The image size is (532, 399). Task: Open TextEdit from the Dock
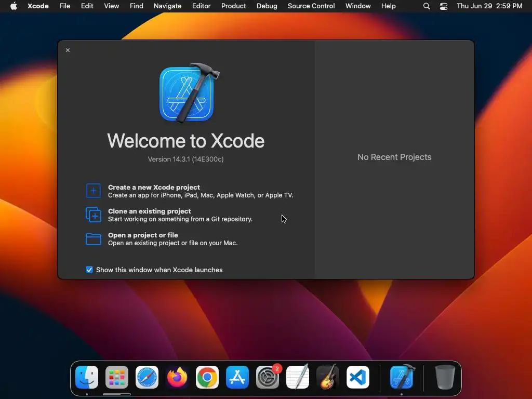click(x=298, y=377)
